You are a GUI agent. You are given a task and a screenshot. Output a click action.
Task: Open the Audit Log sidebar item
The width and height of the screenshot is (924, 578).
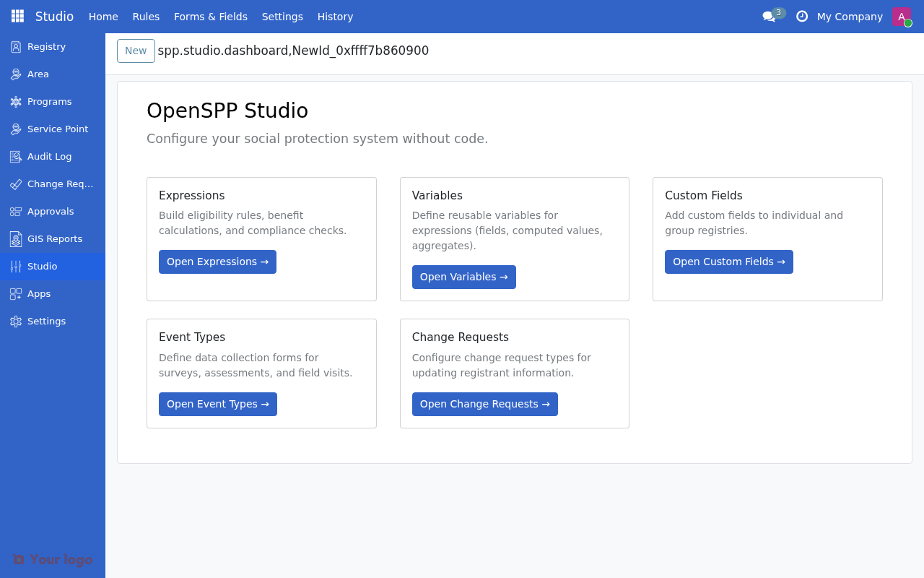coord(49,156)
